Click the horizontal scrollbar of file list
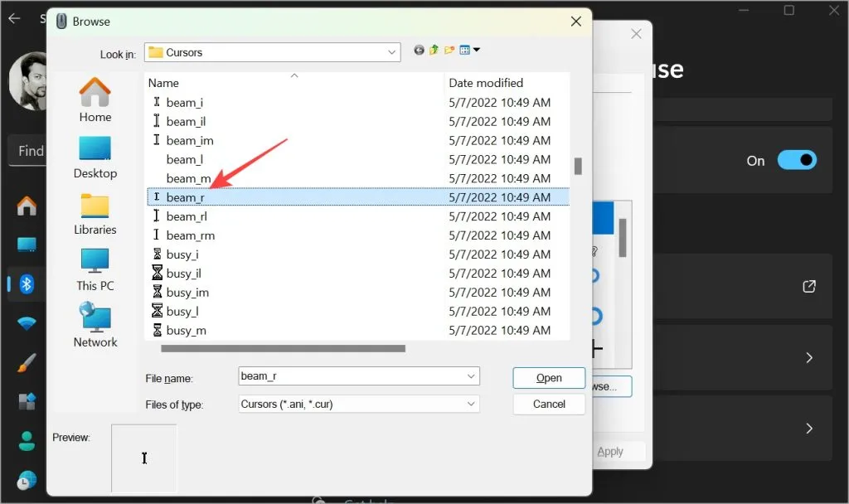 (x=284, y=349)
